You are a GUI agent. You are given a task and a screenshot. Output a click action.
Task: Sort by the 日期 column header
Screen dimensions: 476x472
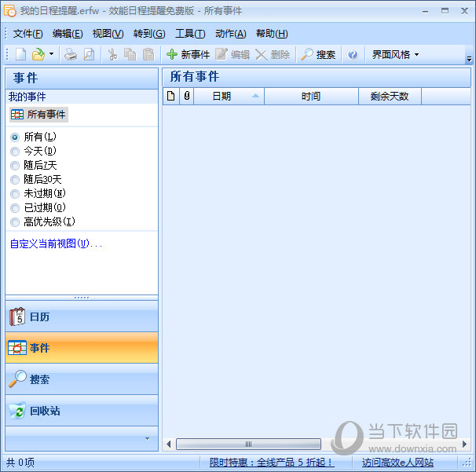pos(229,97)
